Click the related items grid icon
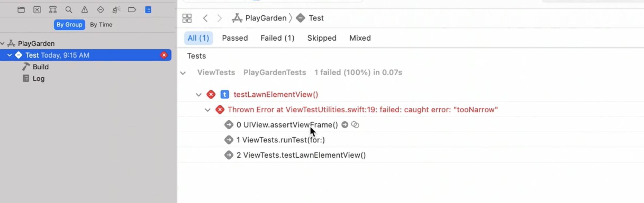This screenshot has width=644, height=203. coord(187,18)
